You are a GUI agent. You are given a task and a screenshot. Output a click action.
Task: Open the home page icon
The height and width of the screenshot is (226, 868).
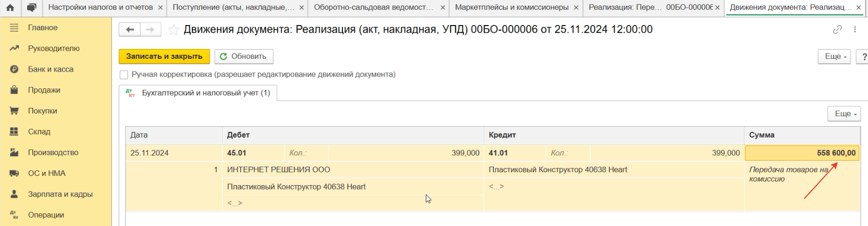point(10,8)
